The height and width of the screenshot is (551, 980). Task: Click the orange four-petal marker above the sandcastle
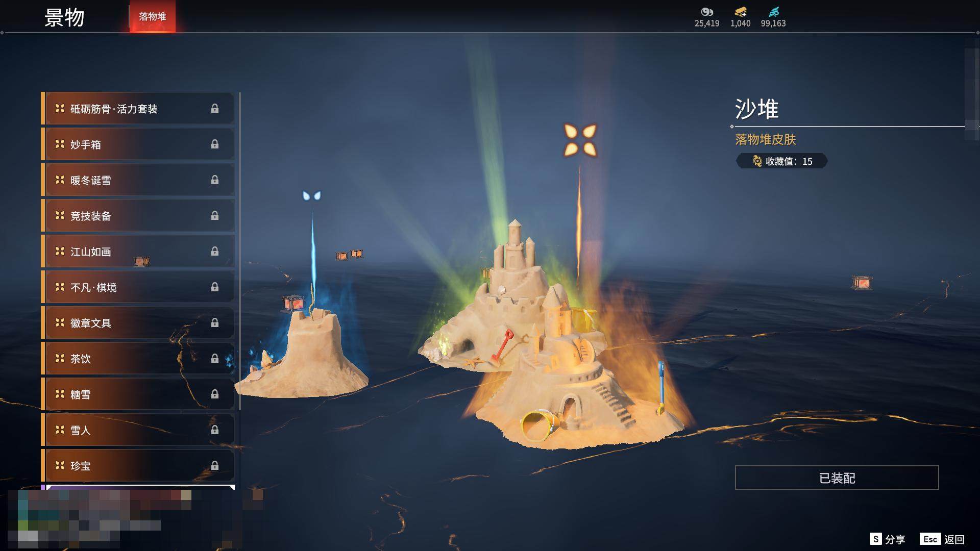tap(580, 140)
